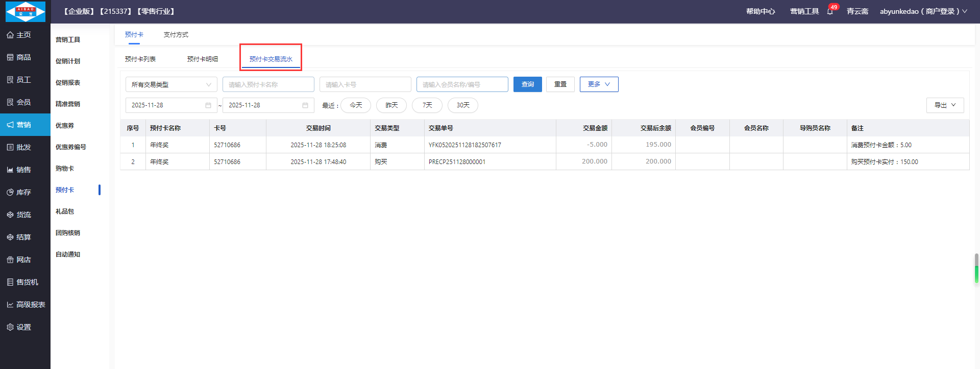980x369 pixels.
Task: Click the AIBAO logo
Action: point(25,11)
